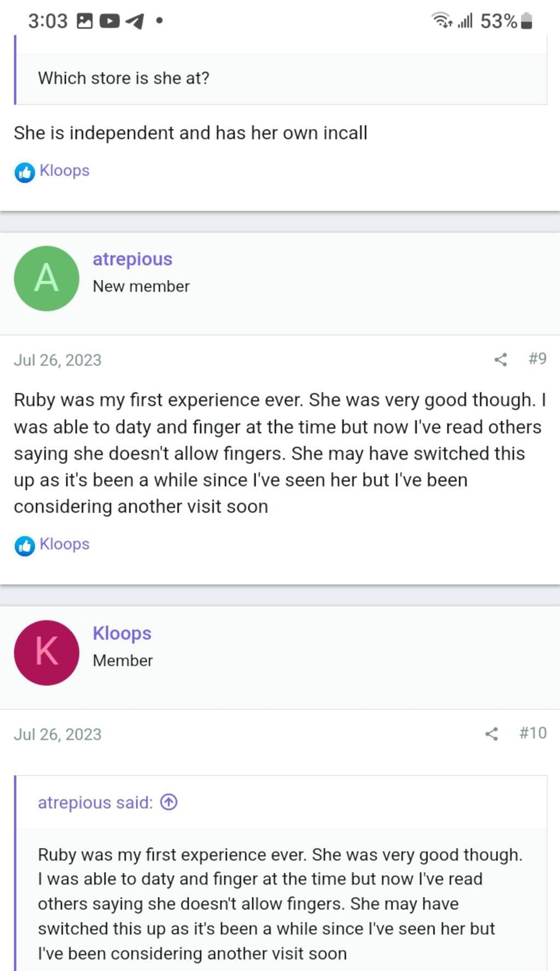
Task: Tap "atrepious said:" quote header link
Action: [95, 803]
